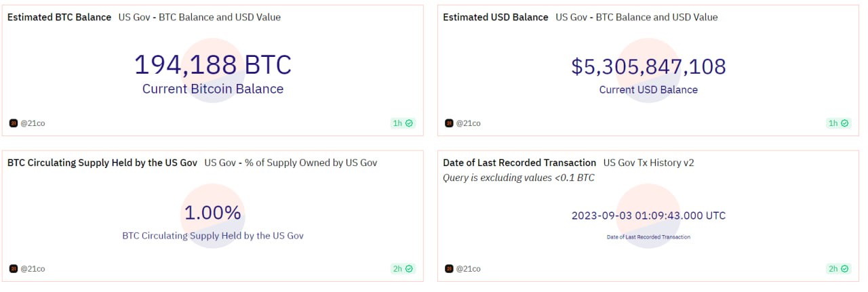
Task: Open the @21co profile link under BTC Balance
Action: coord(33,123)
